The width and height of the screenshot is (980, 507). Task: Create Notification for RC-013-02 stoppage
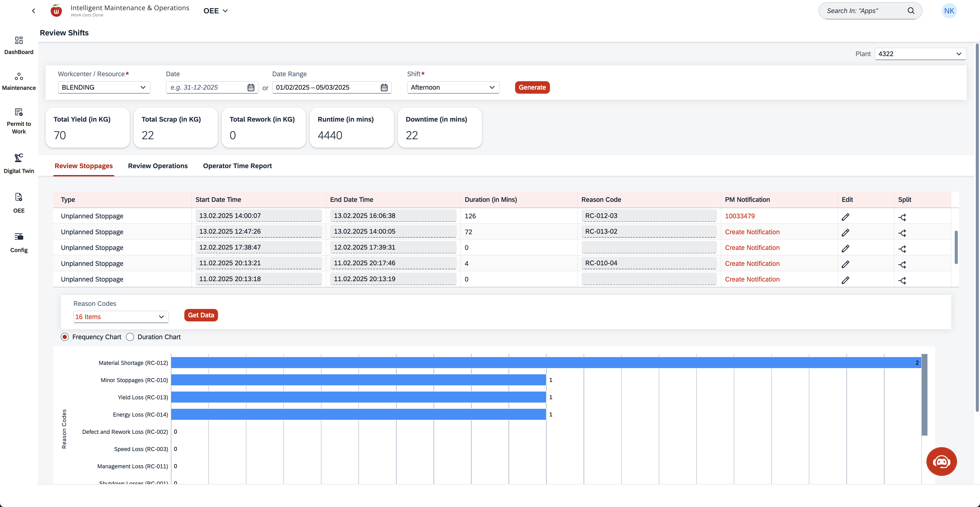(x=752, y=232)
